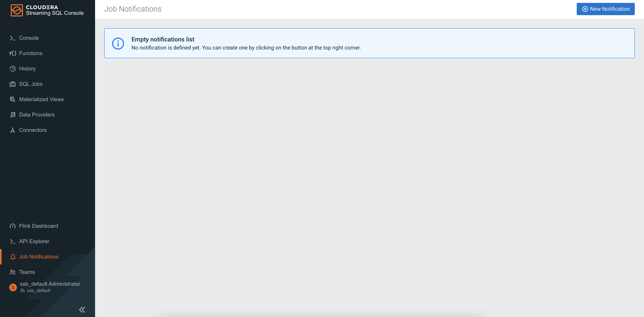
Task: Collapse the sidebar with the double chevron
Action: coord(82,310)
